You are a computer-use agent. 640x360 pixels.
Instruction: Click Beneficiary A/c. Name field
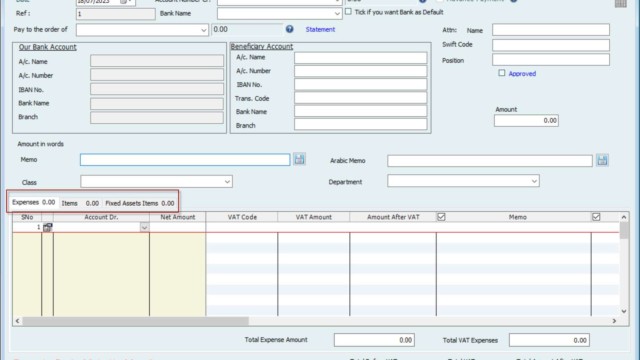(360, 58)
